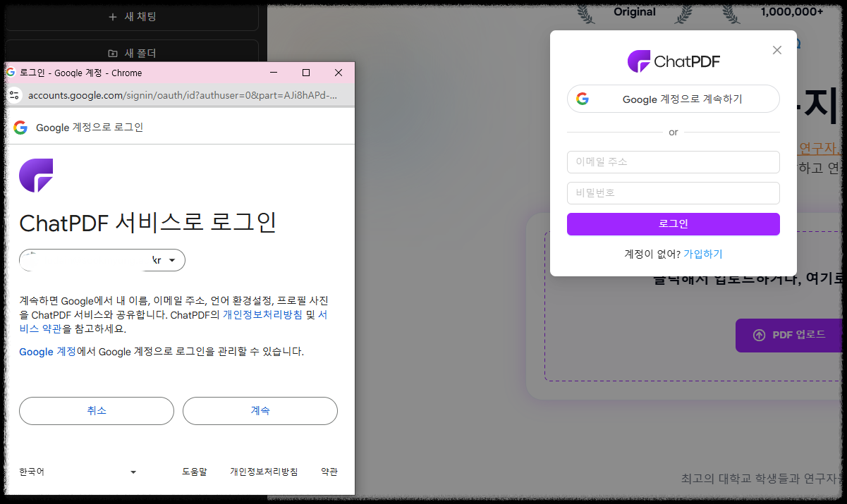Screen dimensions: 847x504
Task: Click the site information icon in Chrome's address bar
Action: coord(14,95)
